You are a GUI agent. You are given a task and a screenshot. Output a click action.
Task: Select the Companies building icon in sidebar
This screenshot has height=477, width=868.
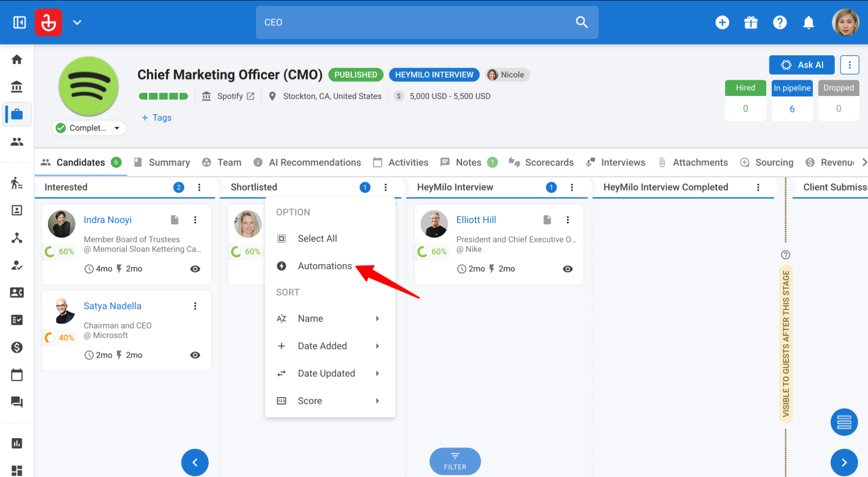[x=17, y=86]
